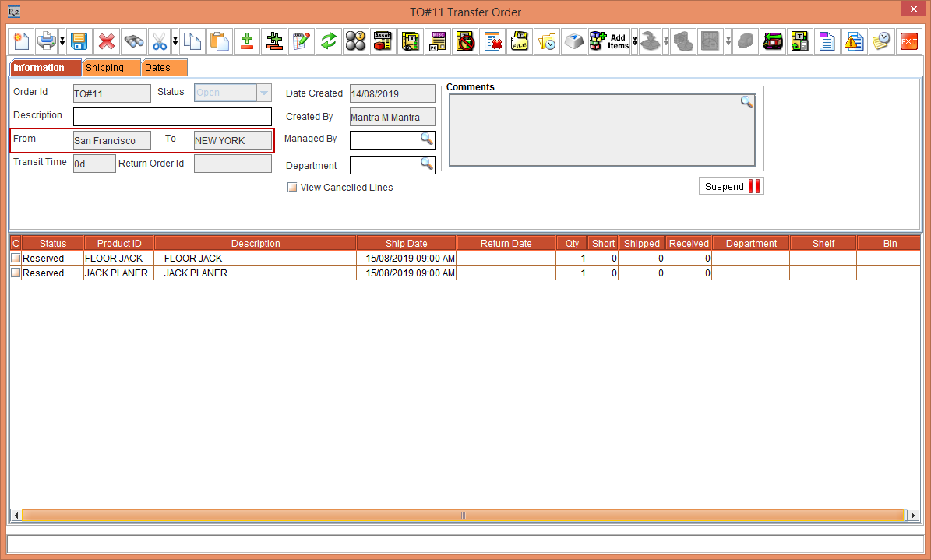The width and height of the screenshot is (931, 560).
Task: Click the clipboard Paste icon
Action: [220, 41]
